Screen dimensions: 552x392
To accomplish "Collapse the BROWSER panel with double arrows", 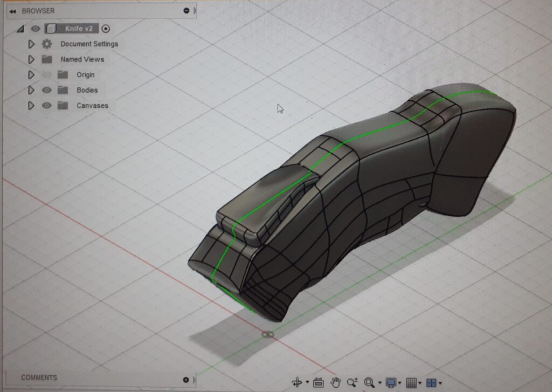I will tap(12, 11).
